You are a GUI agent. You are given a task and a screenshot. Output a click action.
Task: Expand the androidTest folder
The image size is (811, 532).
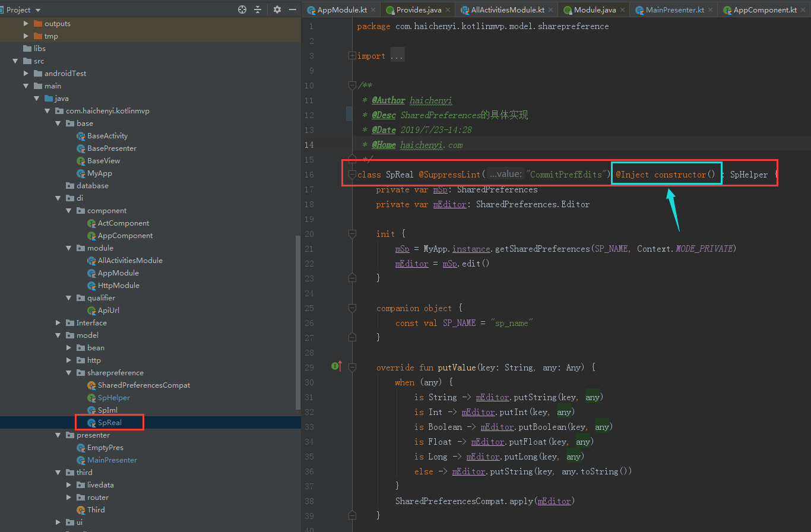tap(26, 74)
